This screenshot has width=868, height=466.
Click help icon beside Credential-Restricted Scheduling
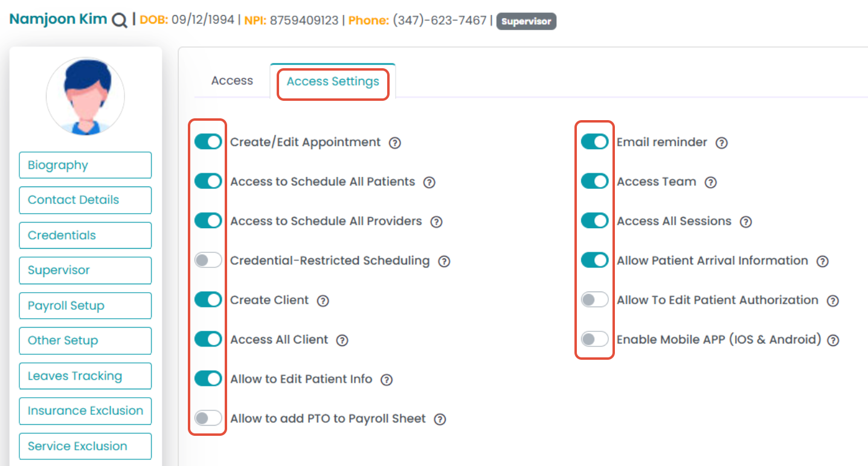pos(444,261)
